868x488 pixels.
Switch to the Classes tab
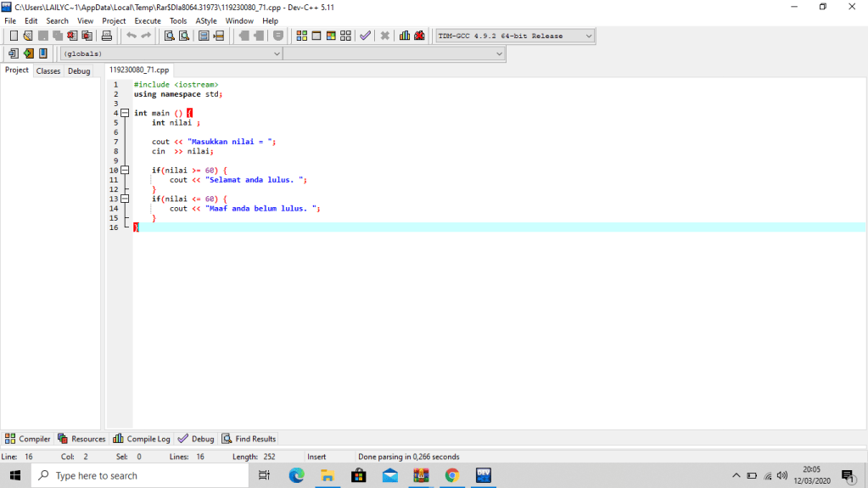(x=48, y=71)
